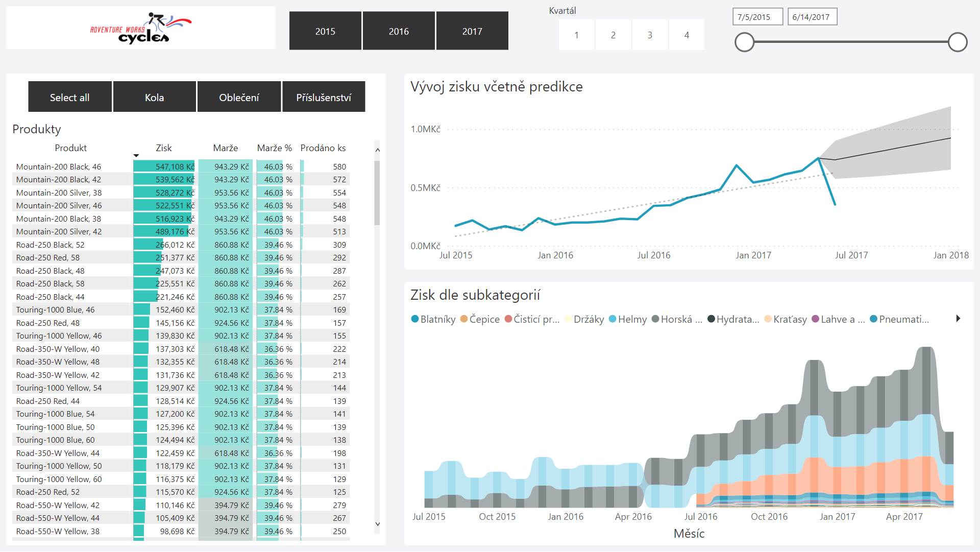Click the Lahve a ... legend item
Image resolution: width=980 pixels, height=552 pixels.
pos(838,319)
